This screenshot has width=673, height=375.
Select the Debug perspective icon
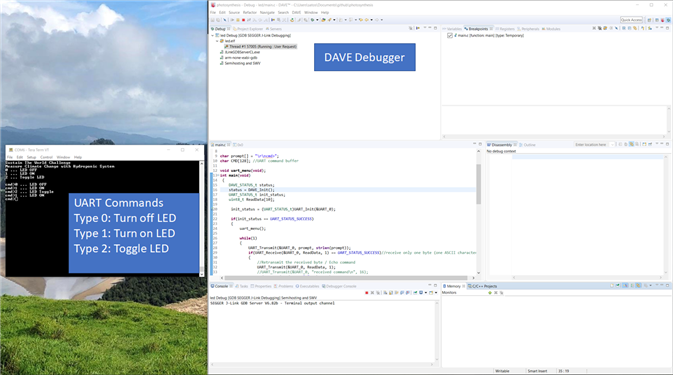coord(668,20)
